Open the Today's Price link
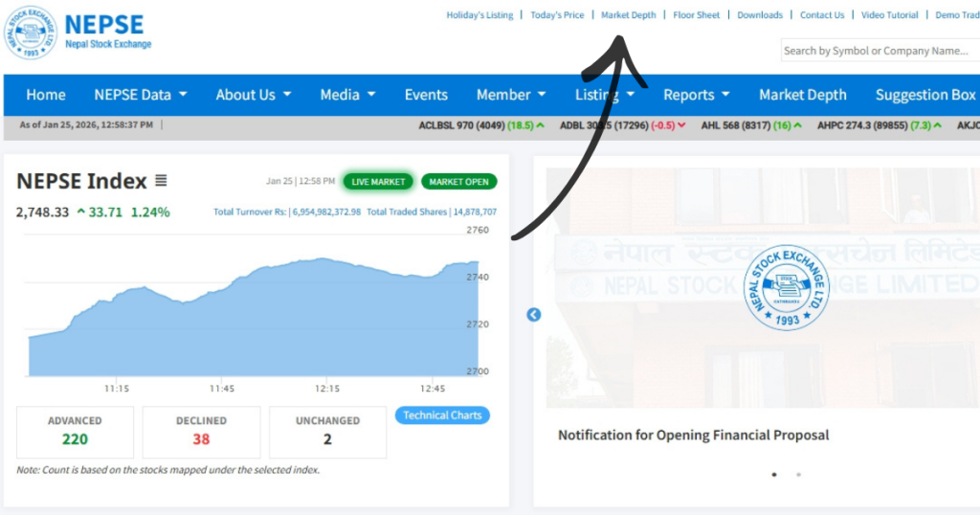Viewport: 980px width, 515px height. [557, 15]
